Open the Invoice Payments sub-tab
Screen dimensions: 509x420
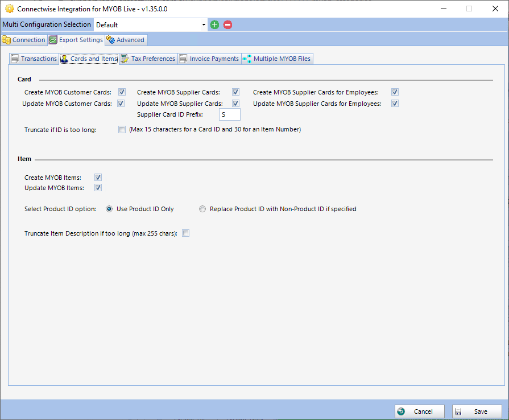(209, 59)
